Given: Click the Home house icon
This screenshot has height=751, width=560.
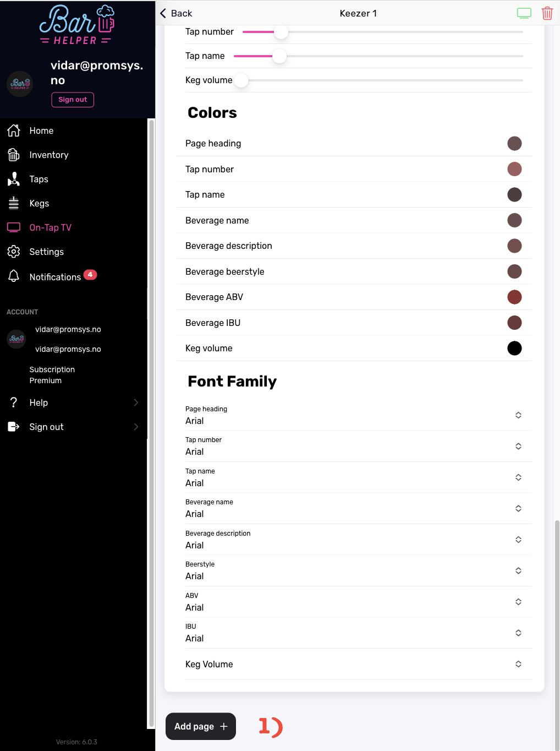Looking at the screenshot, I should 14,130.
